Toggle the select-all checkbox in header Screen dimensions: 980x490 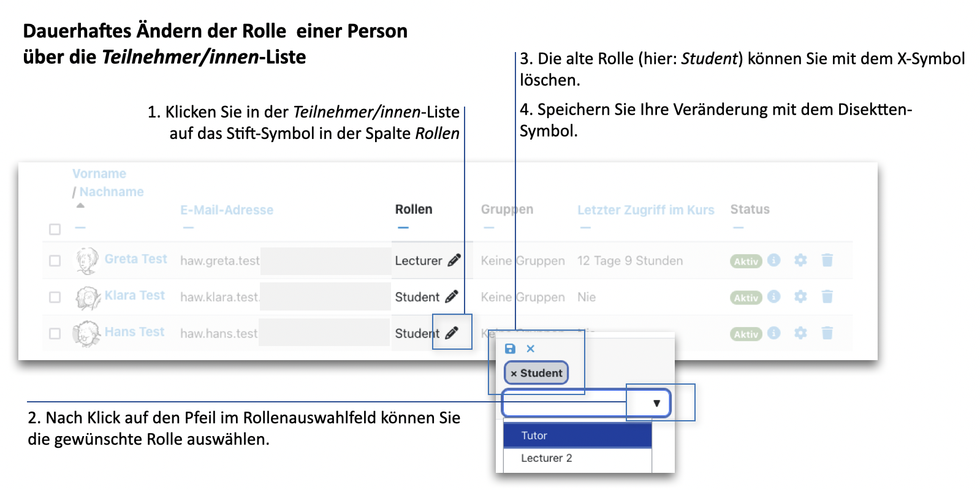pyautogui.click(x=55, y=229)
